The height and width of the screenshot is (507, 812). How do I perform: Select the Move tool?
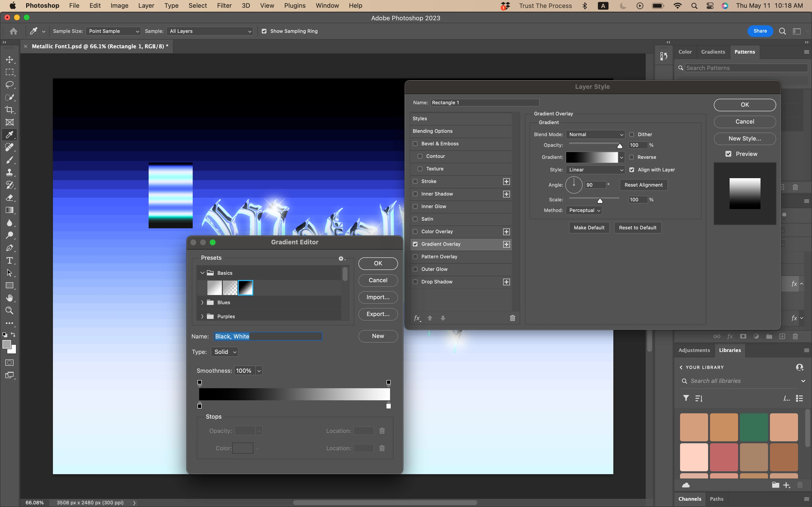coord(9,60)
